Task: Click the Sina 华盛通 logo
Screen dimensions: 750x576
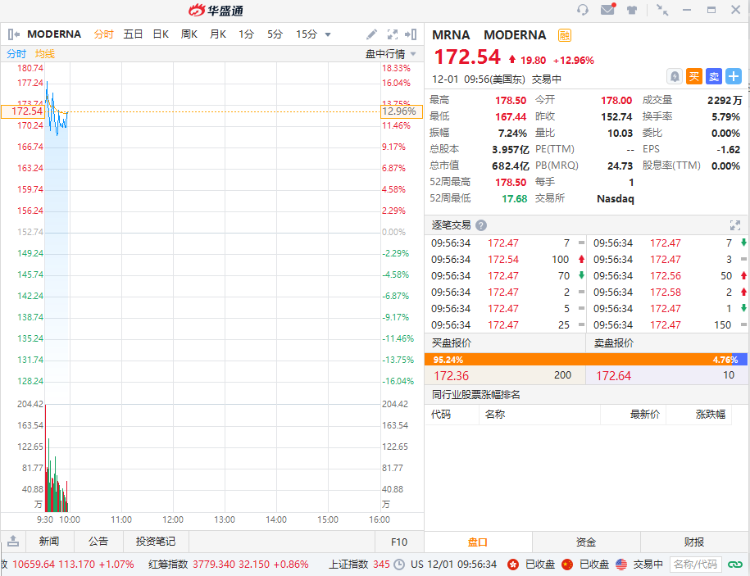Action: click(x=216, y=10)
